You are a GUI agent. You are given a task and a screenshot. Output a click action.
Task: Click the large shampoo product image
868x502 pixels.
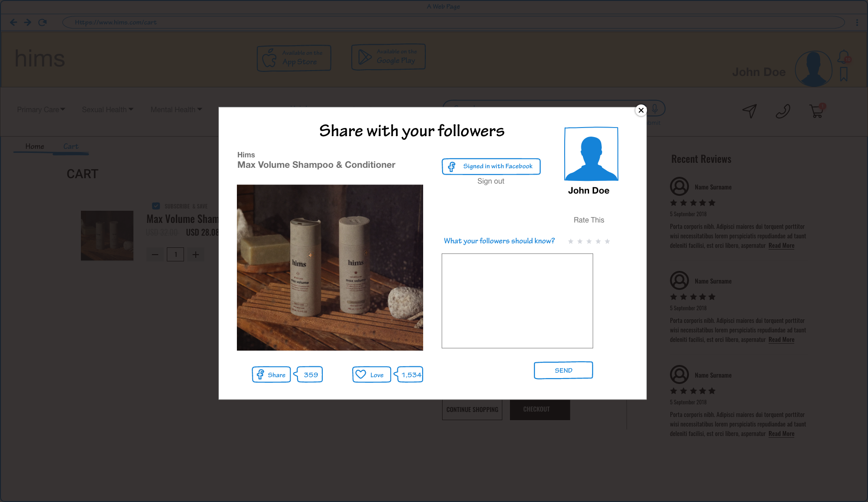[x=330, y=267]
